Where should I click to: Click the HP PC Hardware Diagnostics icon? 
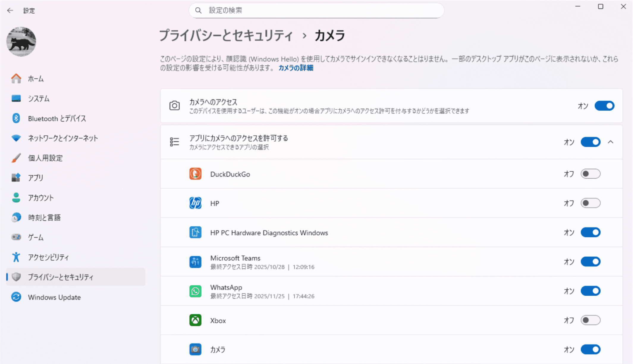[195, 233]
